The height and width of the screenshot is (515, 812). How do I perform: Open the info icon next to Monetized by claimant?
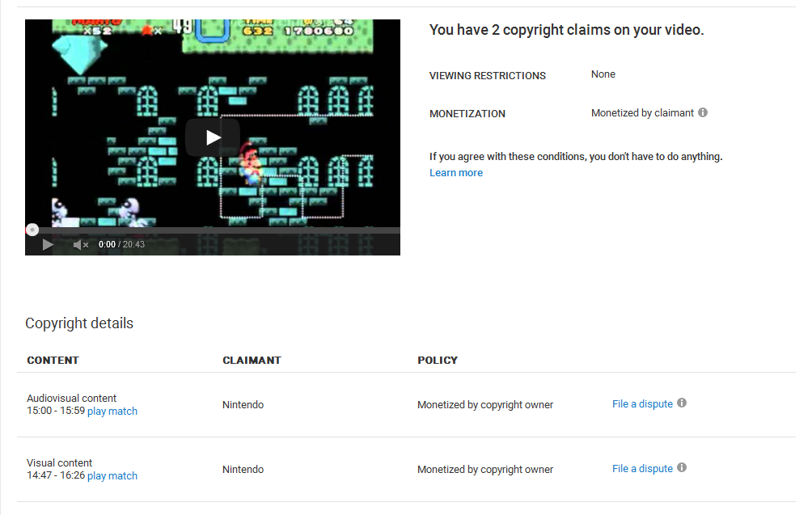[702, 112]
